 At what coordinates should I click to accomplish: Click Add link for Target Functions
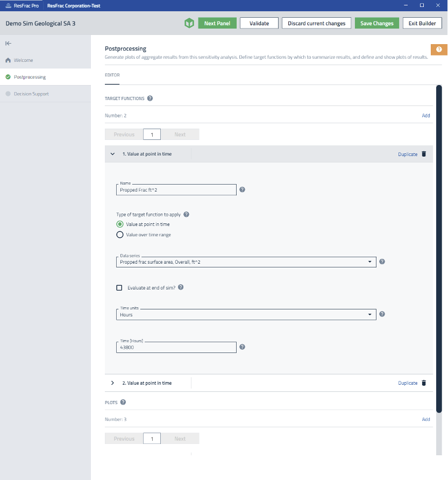[425, 116]
